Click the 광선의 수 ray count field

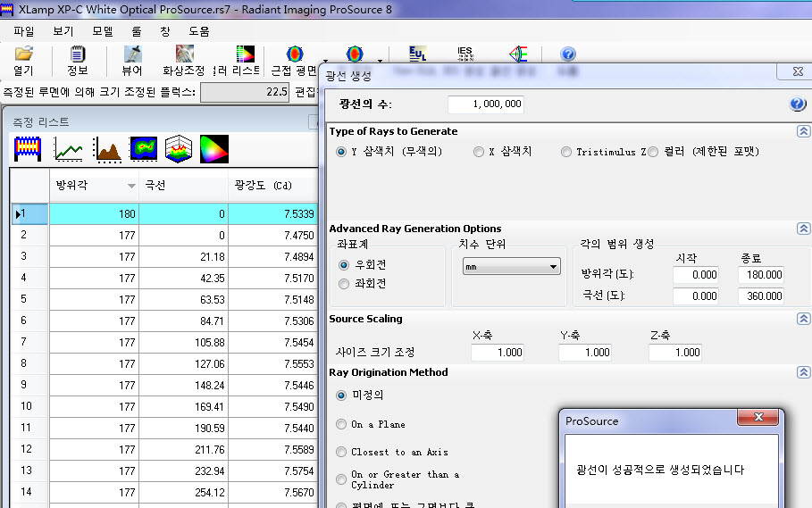(x=486, y=104)
